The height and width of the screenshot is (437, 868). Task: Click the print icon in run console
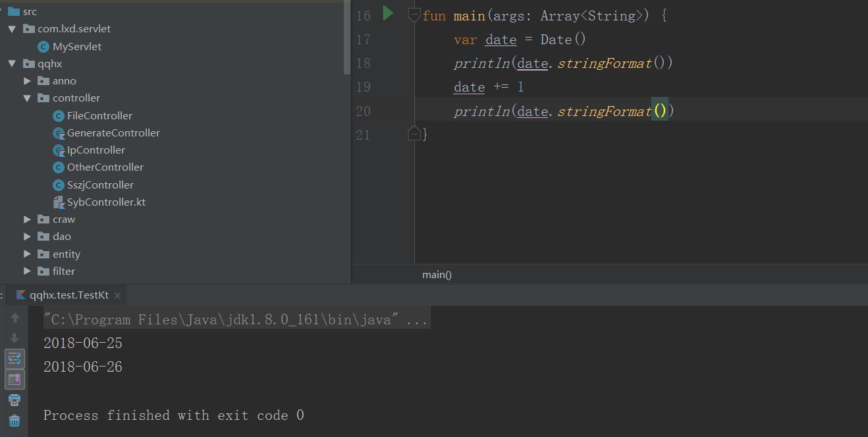coord(14,400)
